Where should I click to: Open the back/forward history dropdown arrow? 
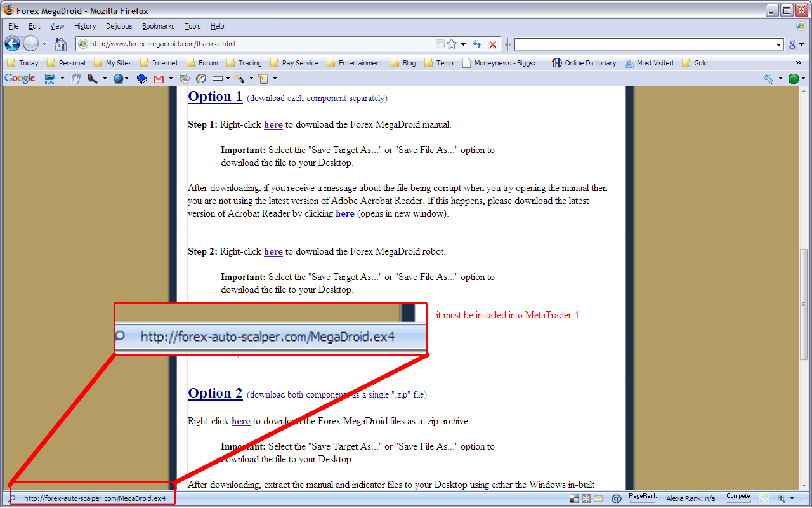pyautogui.click(x=44, y=44)
